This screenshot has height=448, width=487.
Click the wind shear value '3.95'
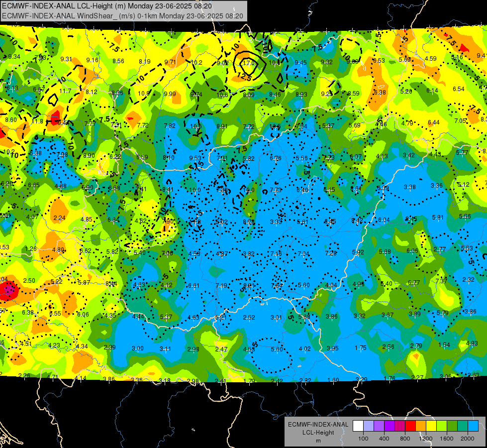[x=333, y=348]
